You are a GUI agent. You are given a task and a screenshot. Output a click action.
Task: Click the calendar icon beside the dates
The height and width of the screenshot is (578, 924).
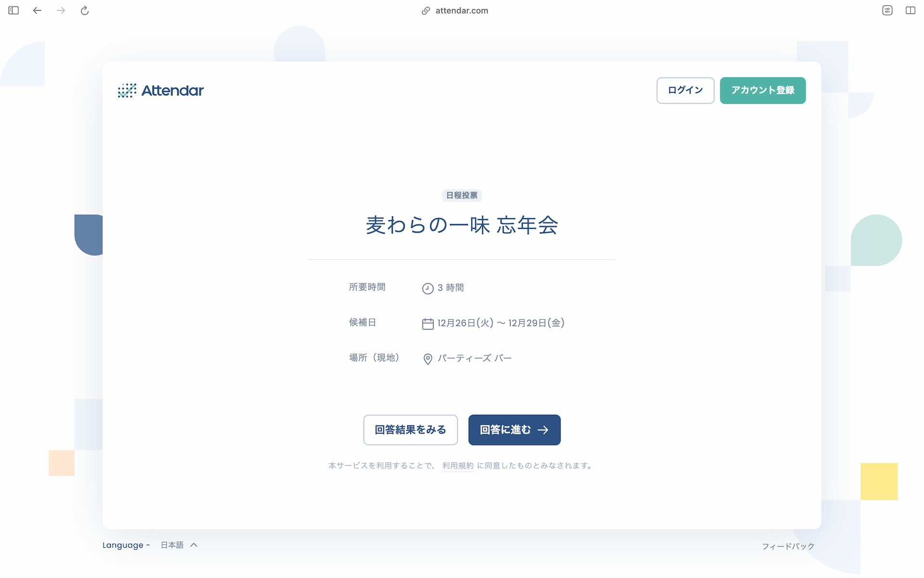pos(428,324)
